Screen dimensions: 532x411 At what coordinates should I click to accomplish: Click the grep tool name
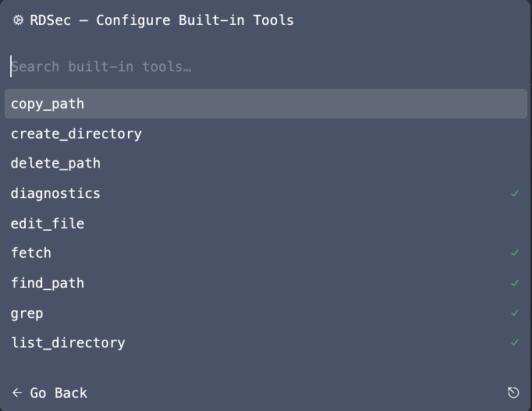pyautogui.click(x=27, y=313)
